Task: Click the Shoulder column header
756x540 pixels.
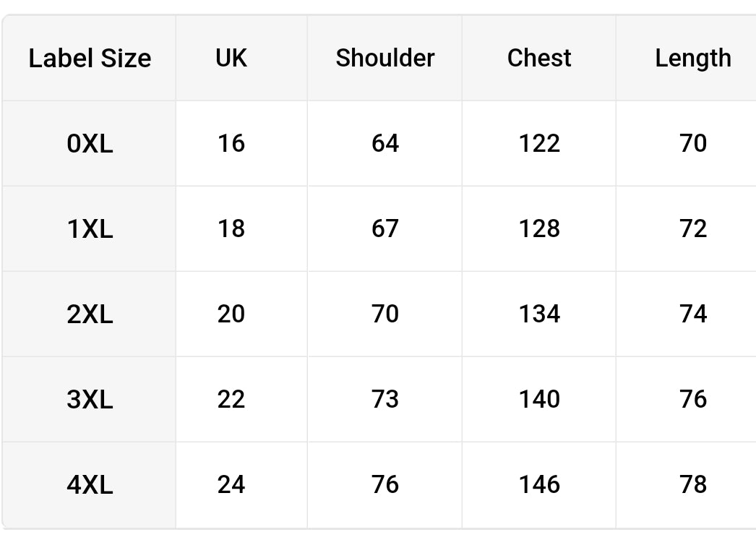Action: (385, 59)
